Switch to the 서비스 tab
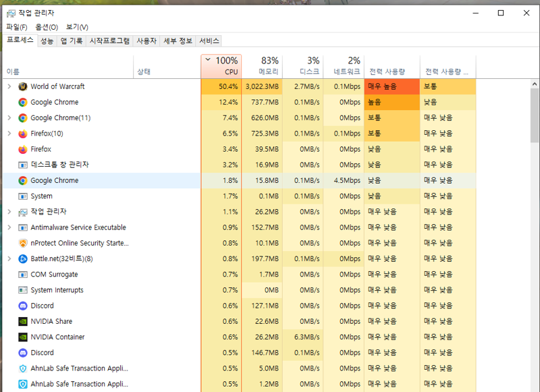 coord(209,41)
